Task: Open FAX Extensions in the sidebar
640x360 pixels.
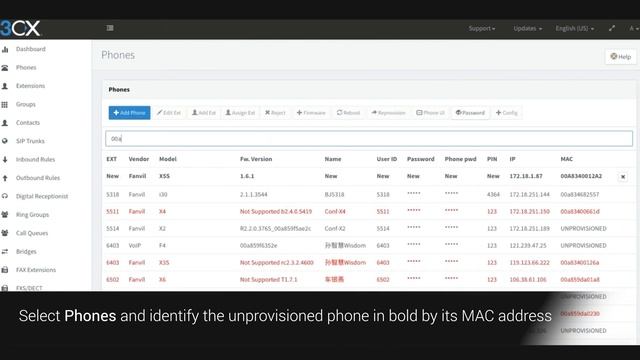Action: pos(36,269)
